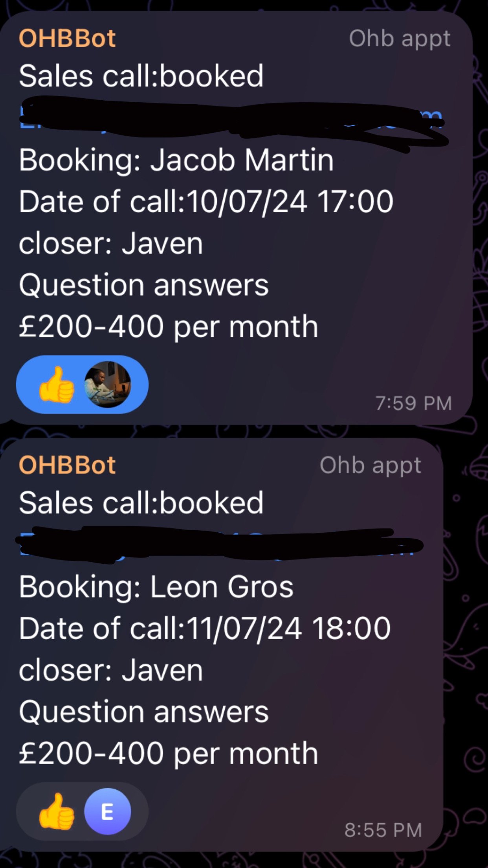The image size is (488, 868).
Task: Open "Ohb appt" topic label on second message
Action: tap(370, 465)
